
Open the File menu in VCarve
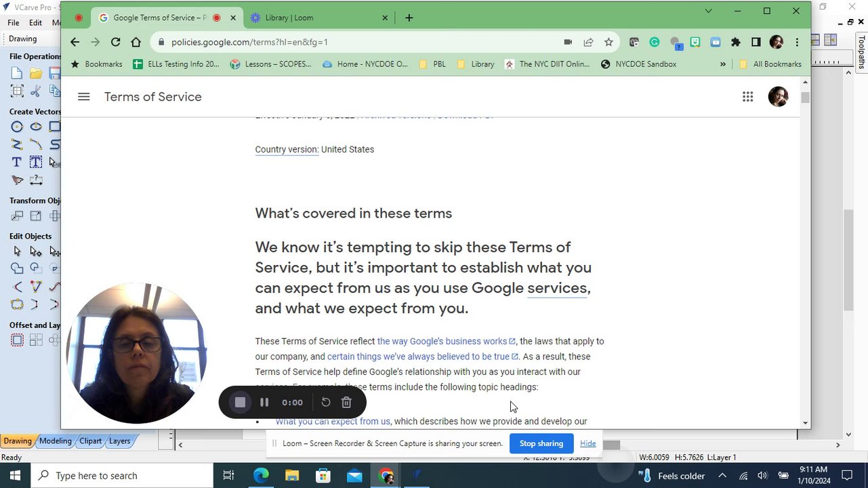coord(14,23)
